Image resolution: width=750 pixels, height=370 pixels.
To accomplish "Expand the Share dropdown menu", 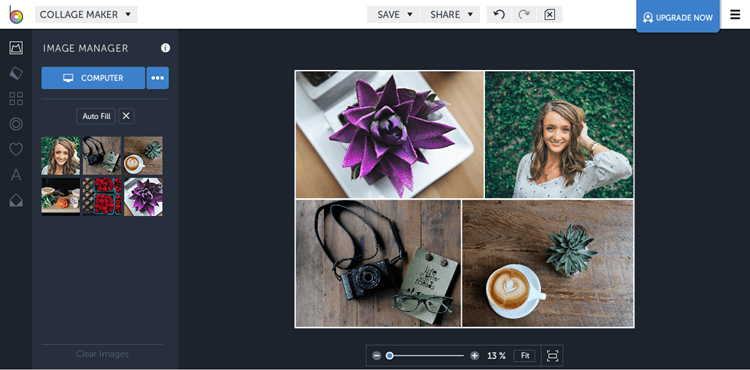I will click(450, 15).
